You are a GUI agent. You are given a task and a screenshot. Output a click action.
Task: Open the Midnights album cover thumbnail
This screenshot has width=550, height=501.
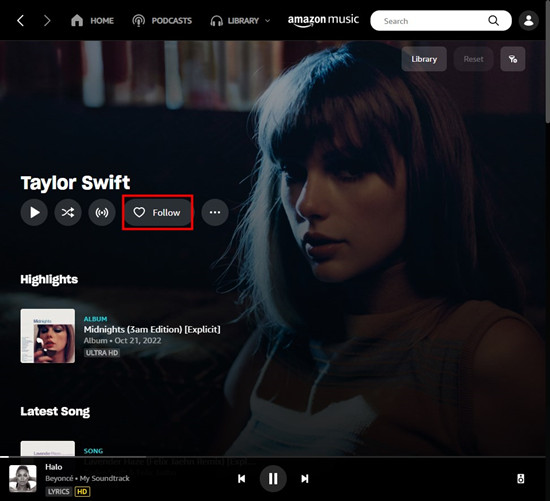(x=48, y=336)
